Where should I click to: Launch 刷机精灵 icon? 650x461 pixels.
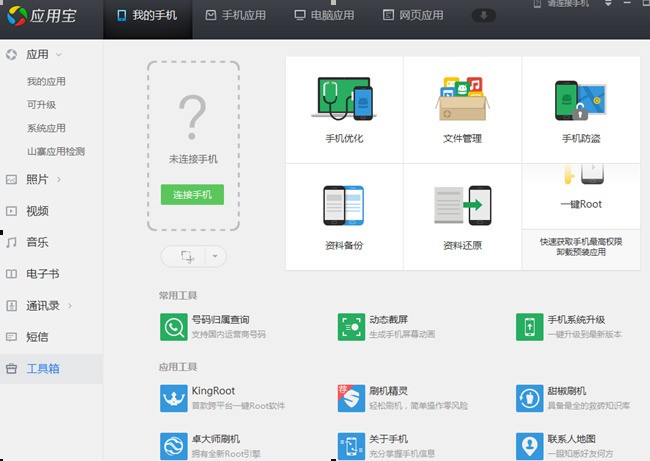tap(352, 398)
